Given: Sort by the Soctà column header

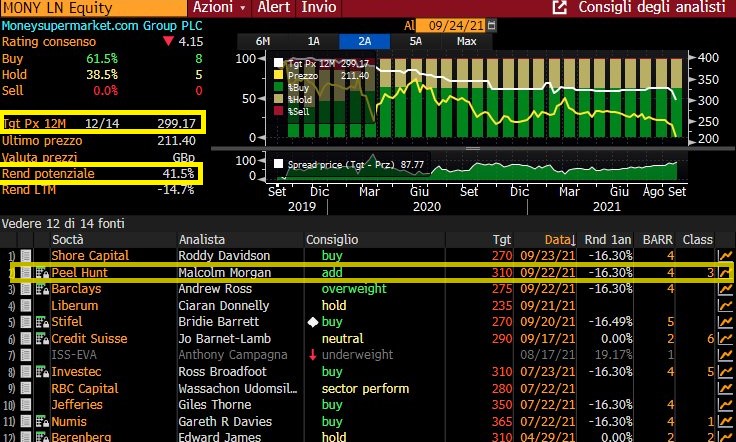Looking at the screenshot, I should coord(68,240).
